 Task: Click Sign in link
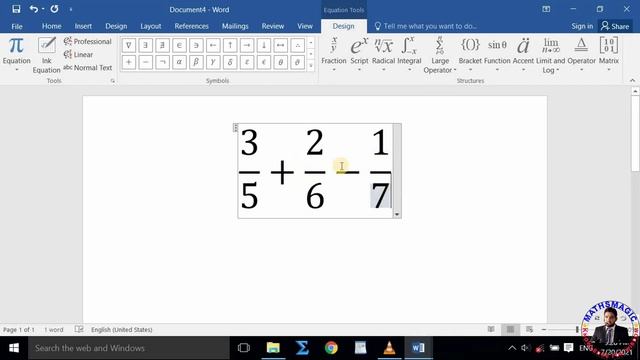point(582,26)
